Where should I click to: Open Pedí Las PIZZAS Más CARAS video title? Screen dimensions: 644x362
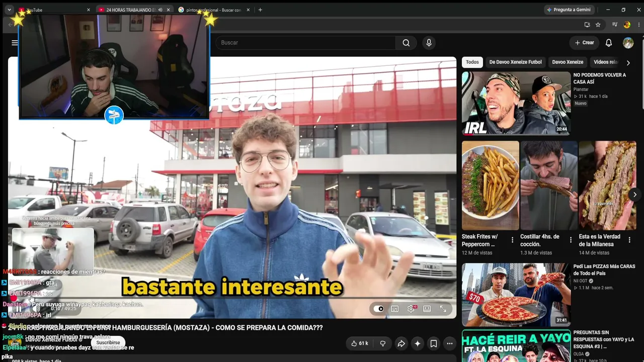tap(604, 270)
